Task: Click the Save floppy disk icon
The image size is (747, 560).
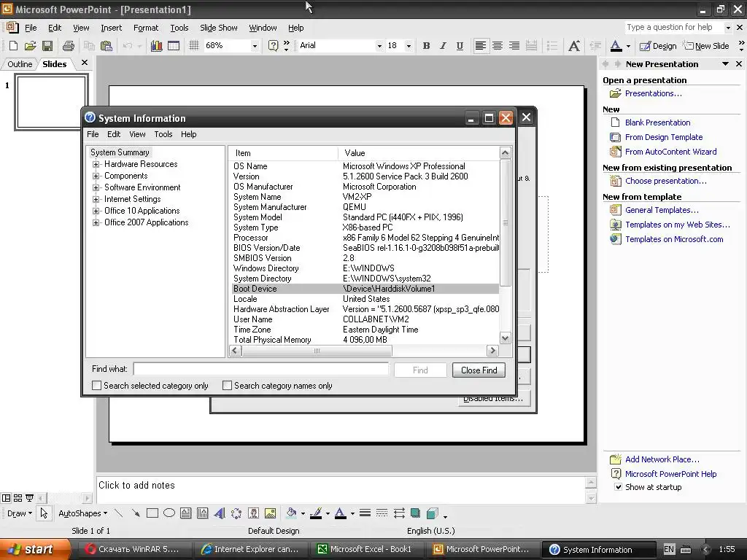Action: pyautogui.click(x=47, y=46)
